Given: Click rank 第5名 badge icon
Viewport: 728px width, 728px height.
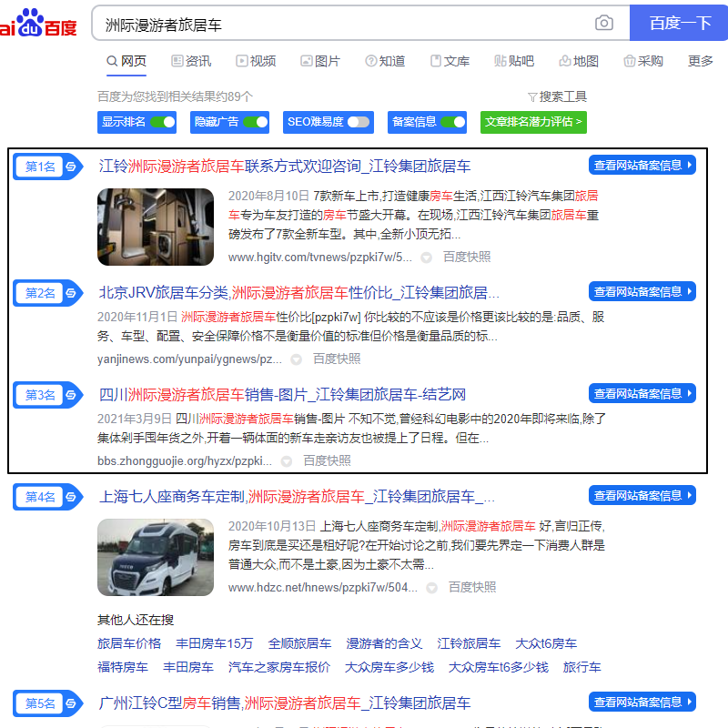Looking at the screenshot, I should [48, 703].
